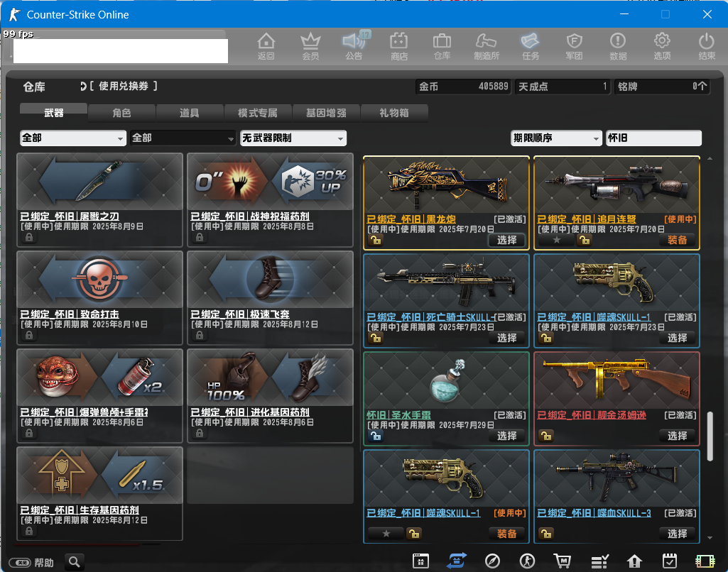Switch to the 武器 tab

click(53, 112)
